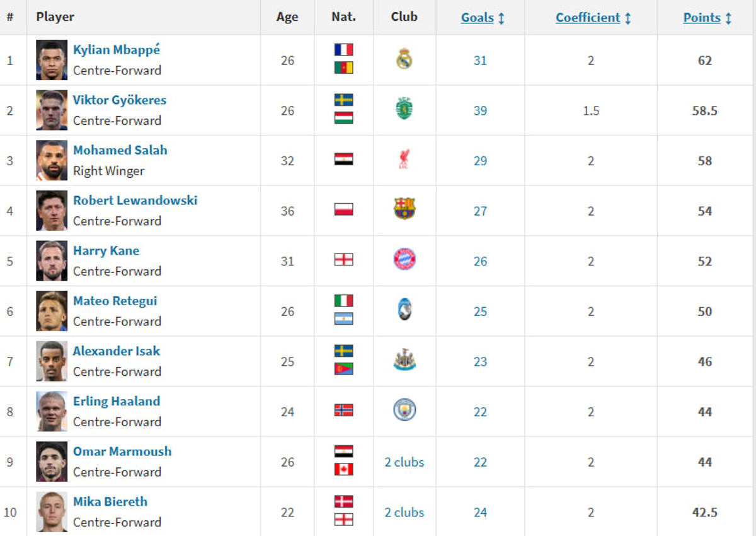Click the Liverpool club crest
This screenshot has width=756, height=536.
(x=404, y=160)
